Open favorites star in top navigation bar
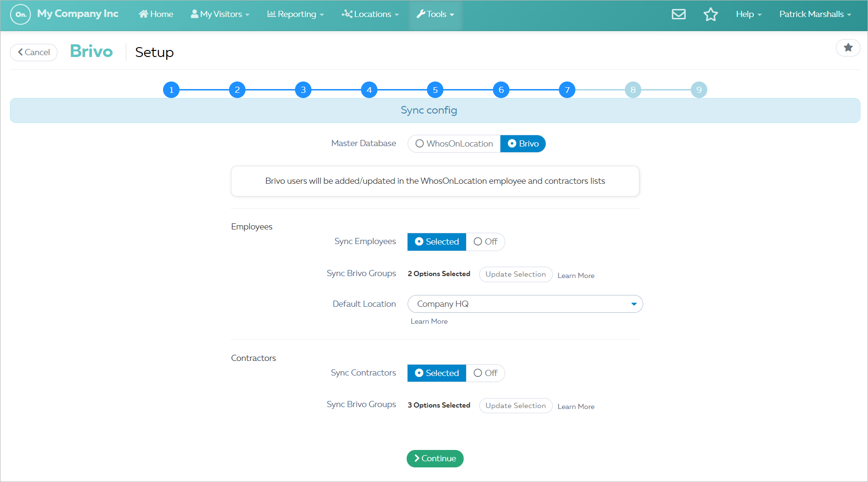The width and height of the screenshot is (868, 482). 711,14
